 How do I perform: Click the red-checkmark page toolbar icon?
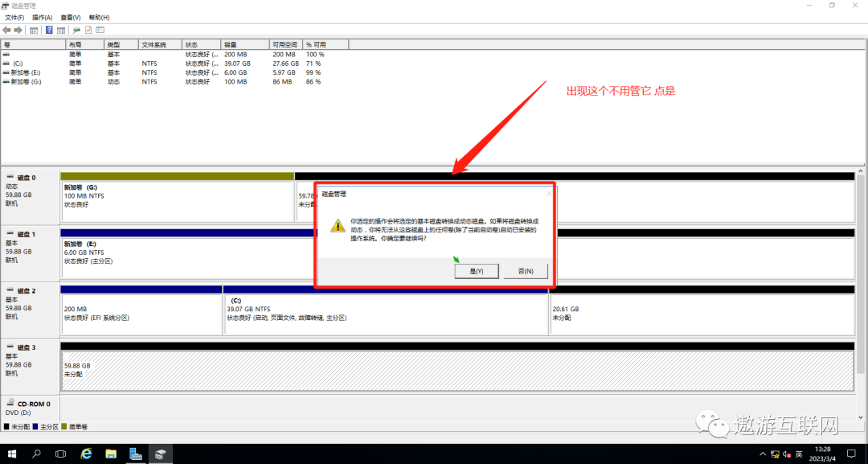coord(88,30)
